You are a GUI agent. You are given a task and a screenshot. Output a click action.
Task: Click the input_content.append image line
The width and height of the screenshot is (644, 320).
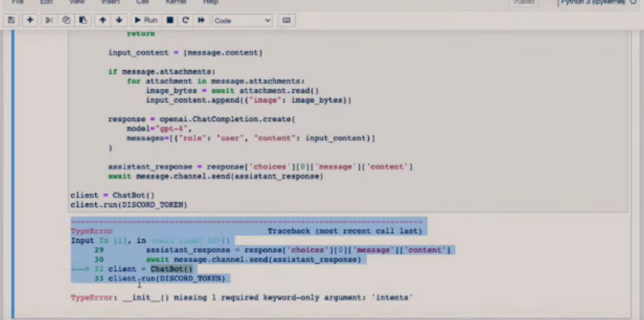click(249, 100)
